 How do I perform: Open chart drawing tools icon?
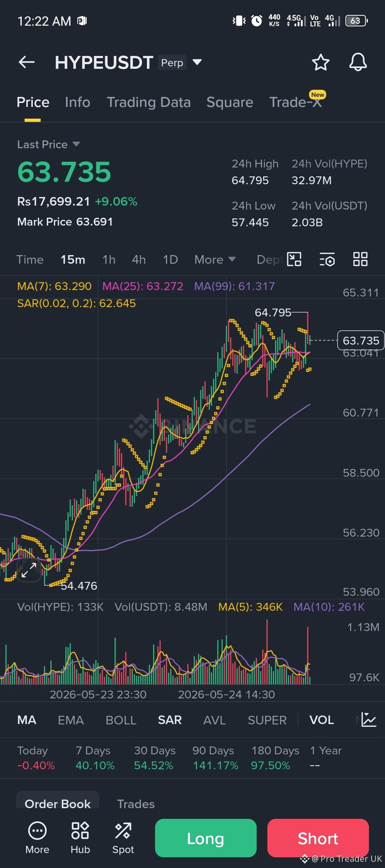click(x=294, y=259)
